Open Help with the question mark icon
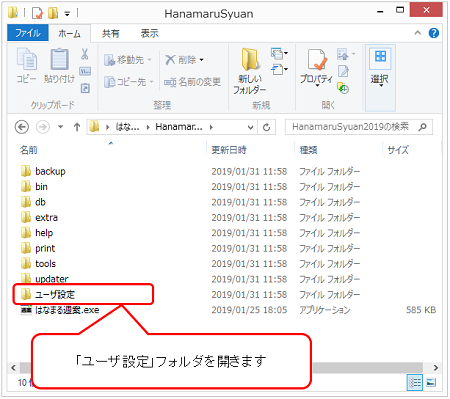 (434, 33)
